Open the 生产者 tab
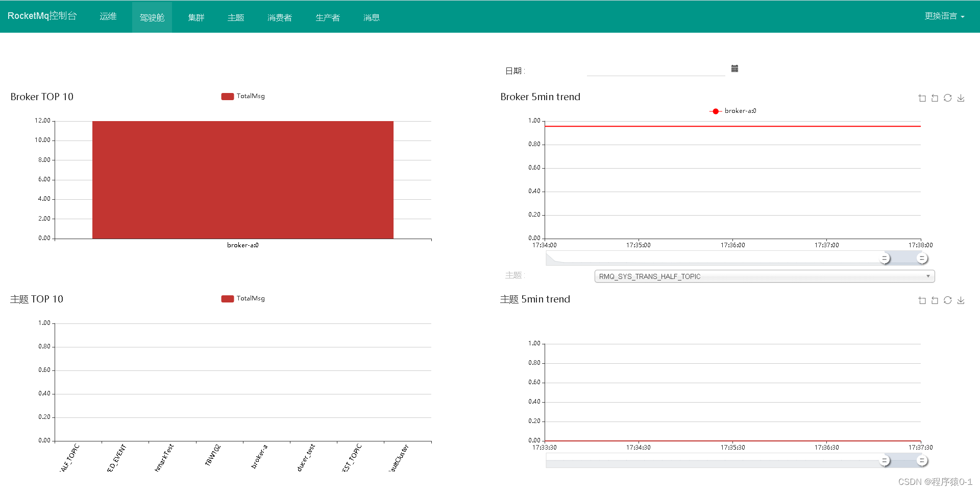Image resolution: width=980 pixels, height=491 pixels. (x=328, y=17)
